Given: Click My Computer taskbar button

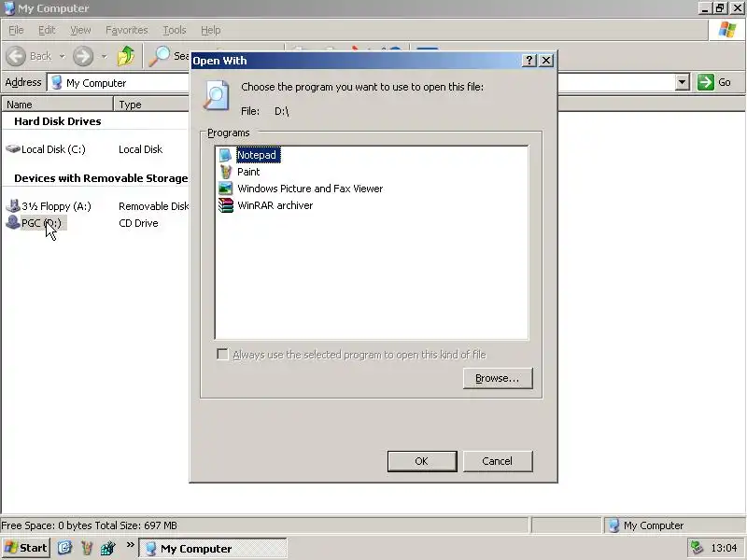Looking at the screenshot, I should (x=213, y=548).
